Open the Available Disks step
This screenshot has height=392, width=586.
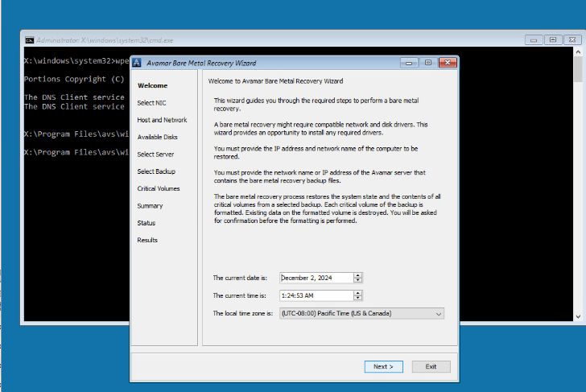(x=157, y=137)
